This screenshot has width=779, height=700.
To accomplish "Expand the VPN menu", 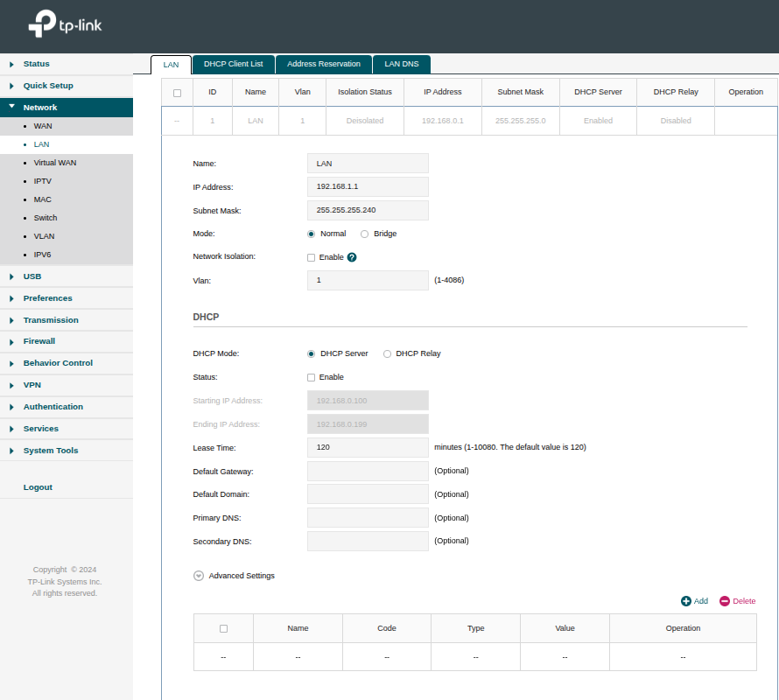I will tap(67, 386).
